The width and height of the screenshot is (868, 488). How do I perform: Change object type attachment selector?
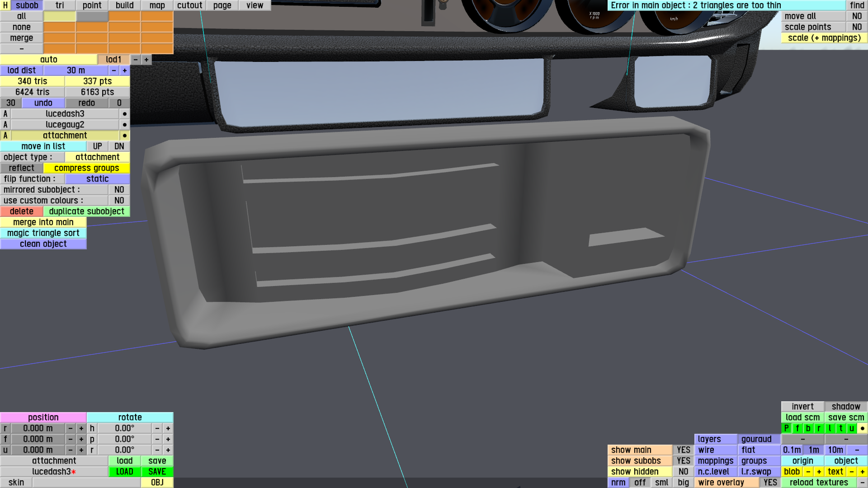click(x=97, y=157)
